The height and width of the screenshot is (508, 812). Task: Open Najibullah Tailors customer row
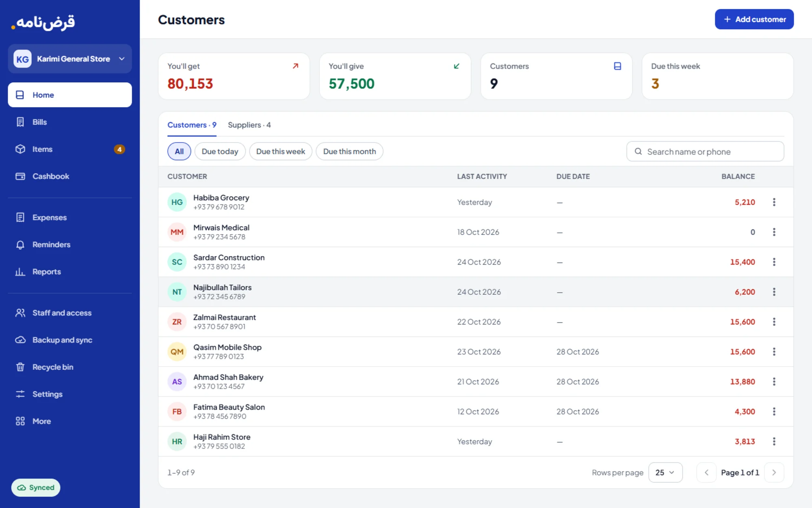[x=476, y=292]
